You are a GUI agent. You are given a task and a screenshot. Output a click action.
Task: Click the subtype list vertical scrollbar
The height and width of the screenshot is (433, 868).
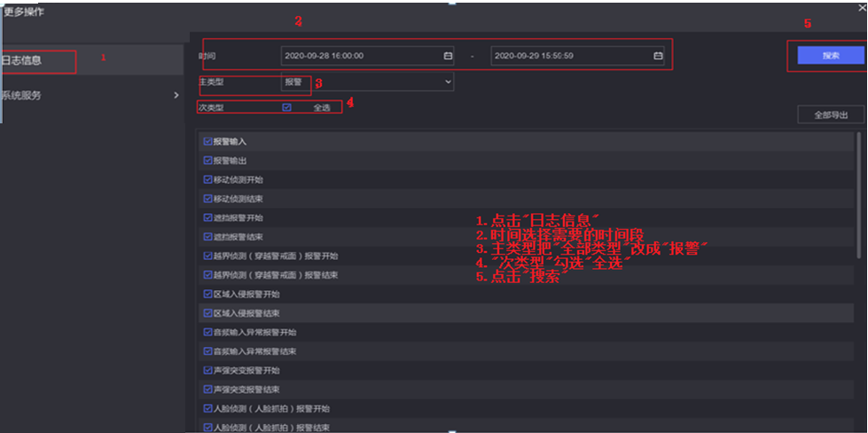[x=859, y=193]
